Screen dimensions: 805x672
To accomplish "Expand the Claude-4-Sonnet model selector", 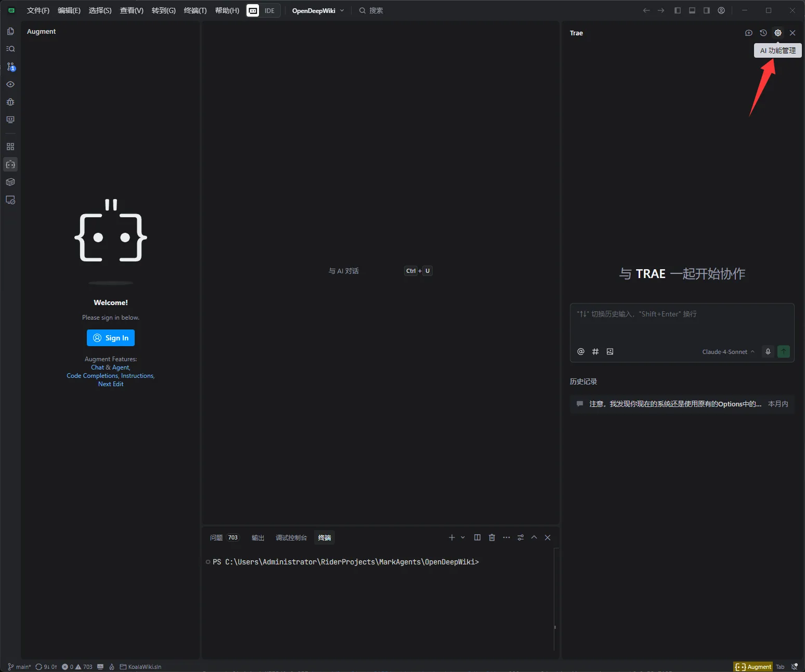I will pyautogui.click(x=728, y=352).
